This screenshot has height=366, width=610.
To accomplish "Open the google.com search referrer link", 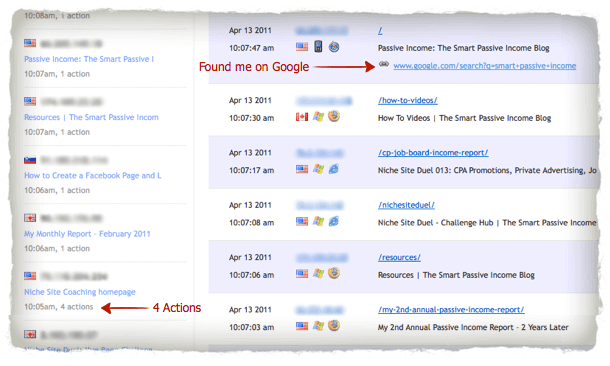I will point(485,66).
